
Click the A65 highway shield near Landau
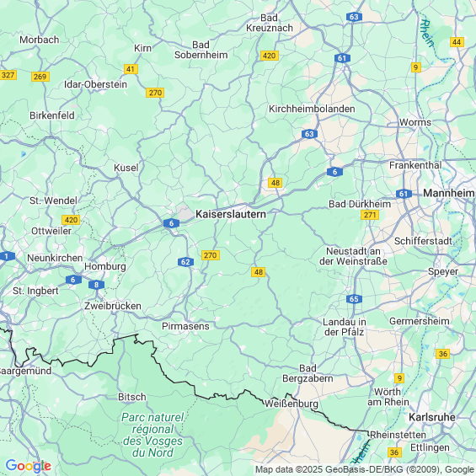click(354, 299)
